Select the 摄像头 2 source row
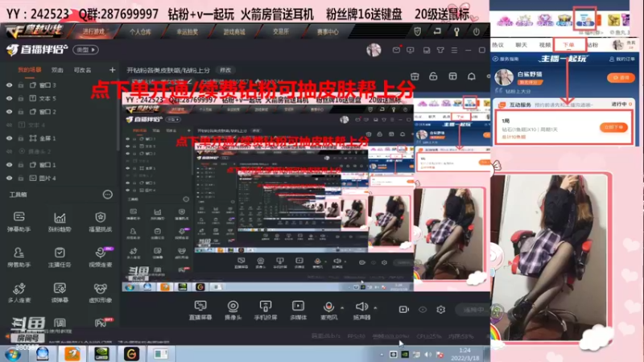The width and height of the screenshot is (644, 362). (60, 151)
